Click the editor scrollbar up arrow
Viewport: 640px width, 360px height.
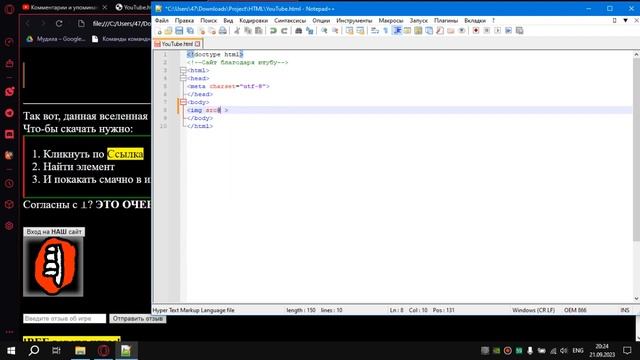coord(636,54)
